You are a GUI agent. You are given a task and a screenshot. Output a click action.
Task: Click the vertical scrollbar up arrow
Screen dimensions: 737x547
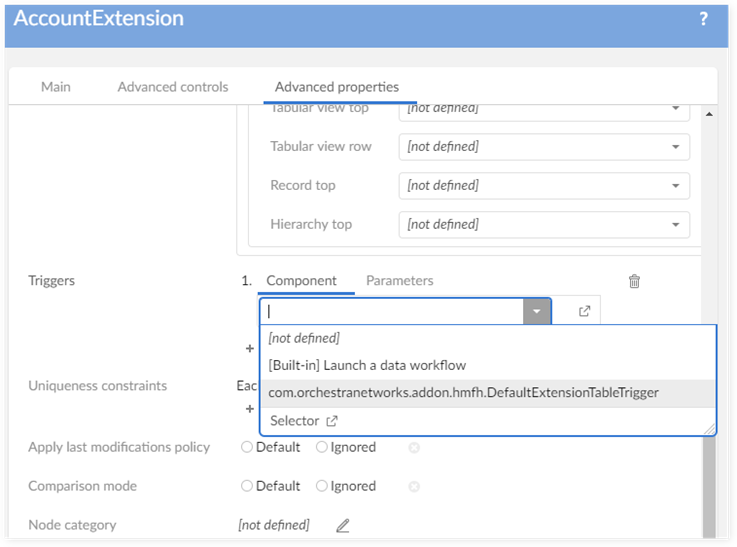coord(709,114)
